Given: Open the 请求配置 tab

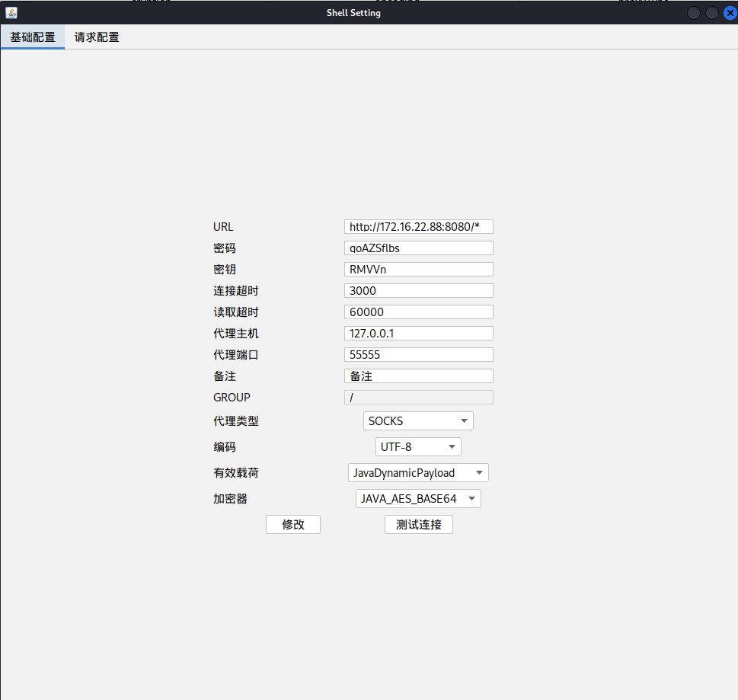Looking at the screenshot, I should 97,37.
